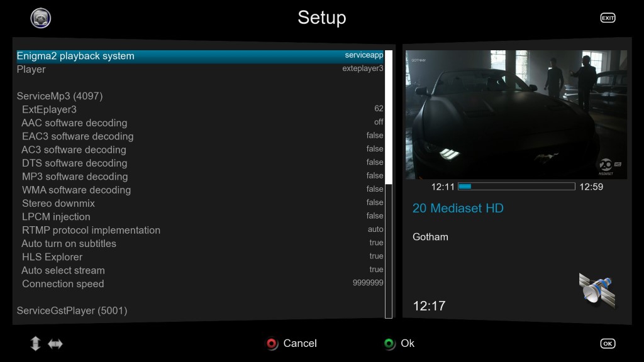
Task: Select the ServiceMp3 (4097) section
Action: [x=60, y=96]
